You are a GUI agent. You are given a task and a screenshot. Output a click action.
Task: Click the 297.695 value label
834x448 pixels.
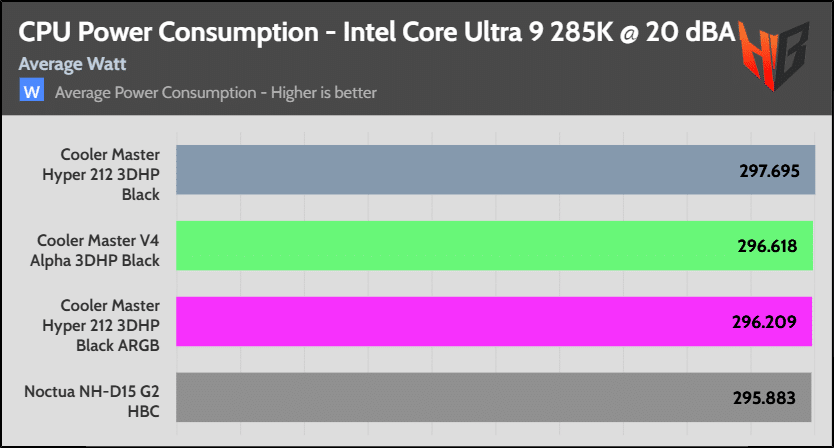click(x=764, y=171)
